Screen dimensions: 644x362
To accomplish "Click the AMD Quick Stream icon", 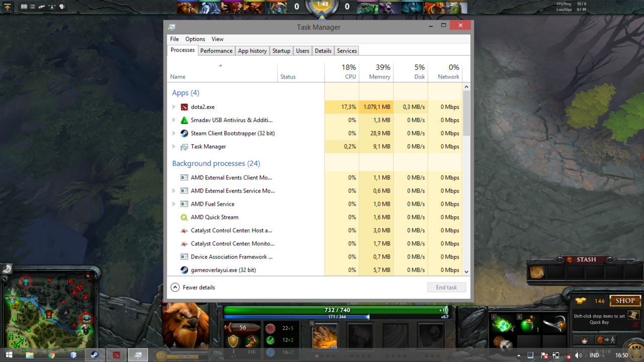I will coord(184,217).
